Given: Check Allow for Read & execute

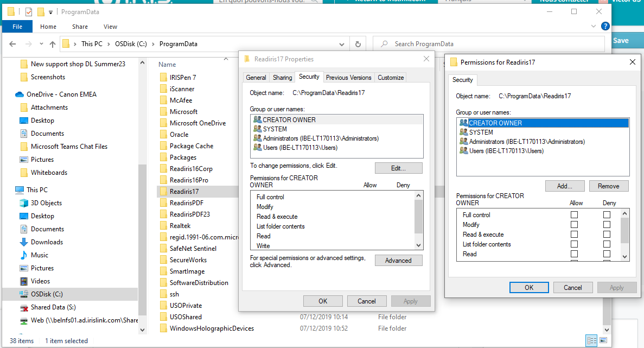Looking at the screenshot, I should [574, 235].
